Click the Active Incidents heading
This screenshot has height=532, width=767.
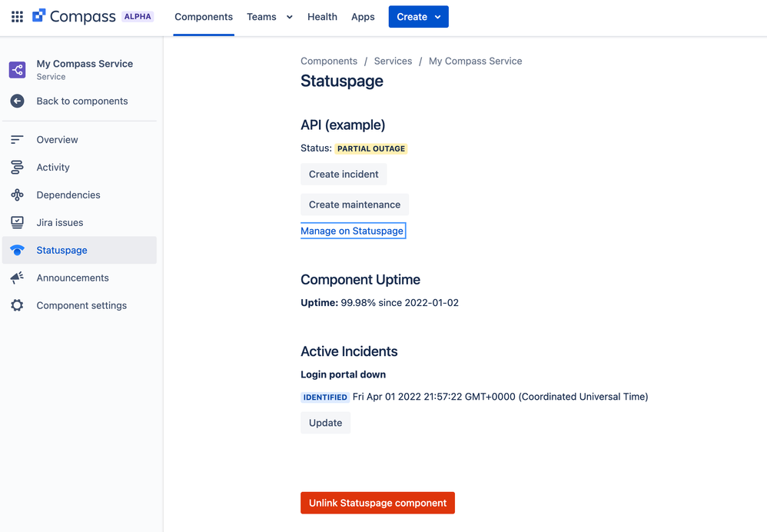349,351
